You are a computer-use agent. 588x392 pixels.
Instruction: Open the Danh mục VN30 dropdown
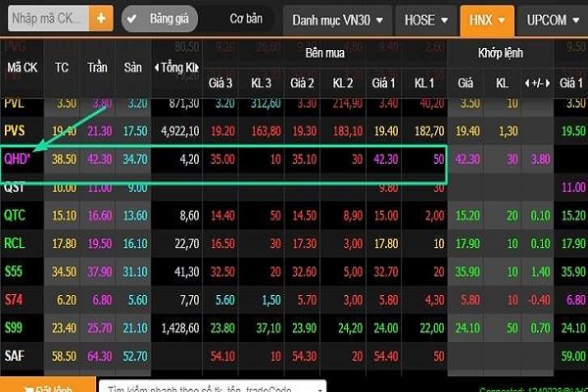pos(338,19)
